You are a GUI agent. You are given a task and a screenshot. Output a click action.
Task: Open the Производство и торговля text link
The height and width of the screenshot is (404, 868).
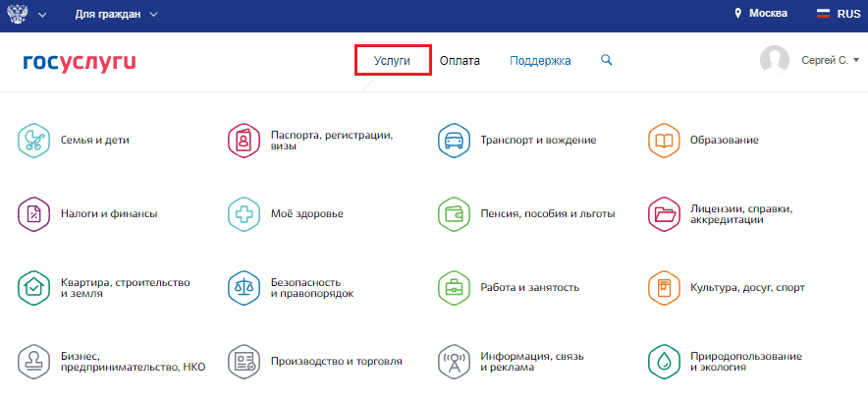pos(336,362)
